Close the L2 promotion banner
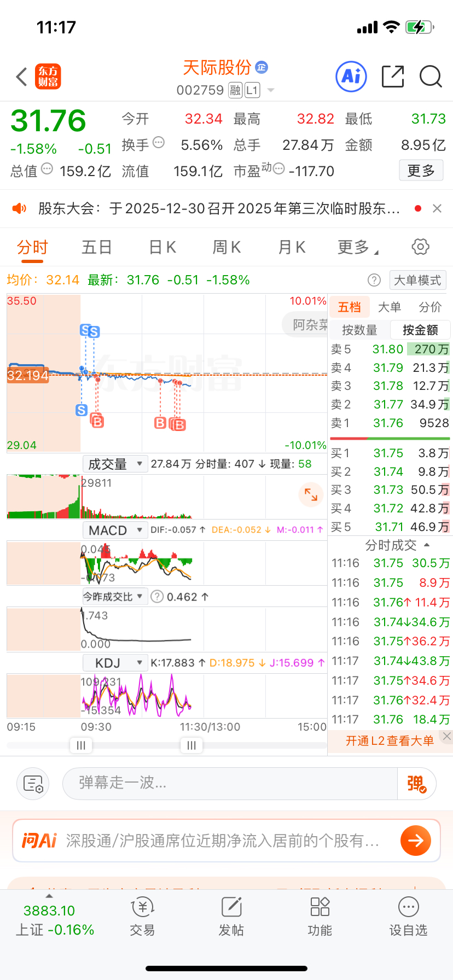Screen dimensions: 453x980 446,736
